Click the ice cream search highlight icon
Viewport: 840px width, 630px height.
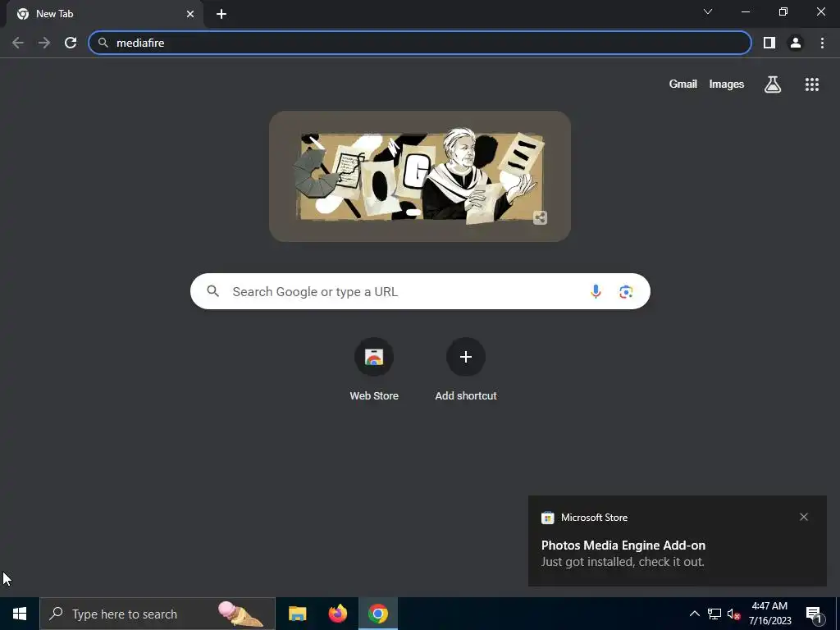(240, 614)
